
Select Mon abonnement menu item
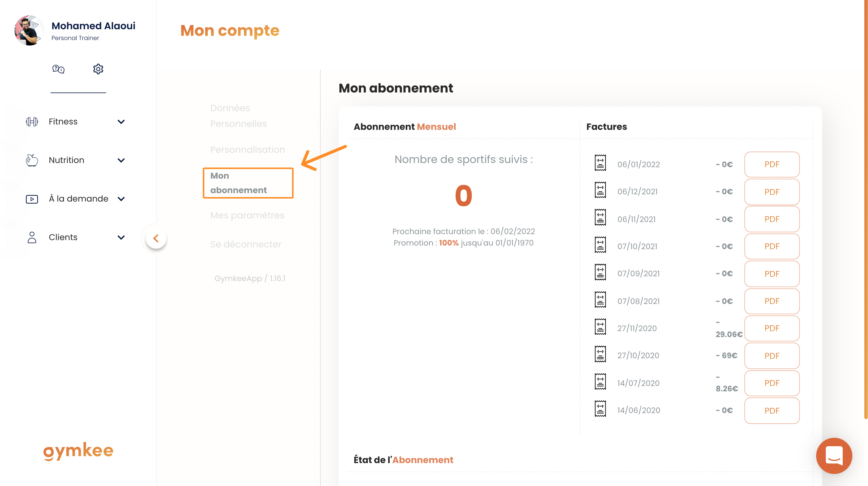click(248, 183)
